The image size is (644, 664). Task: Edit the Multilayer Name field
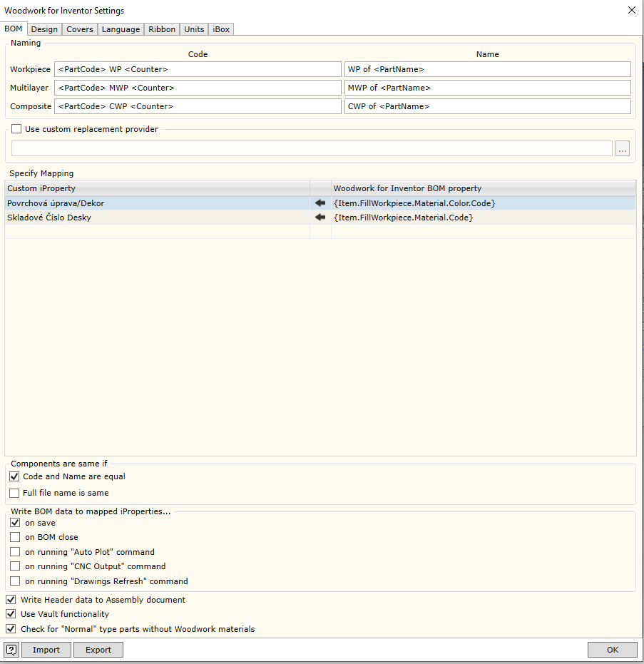[x=487, y=88]
